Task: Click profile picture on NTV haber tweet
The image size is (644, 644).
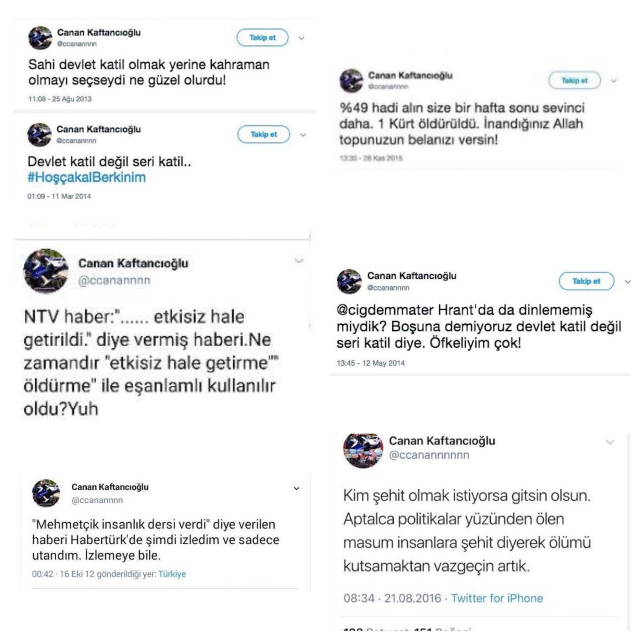Action: [46, 271]
